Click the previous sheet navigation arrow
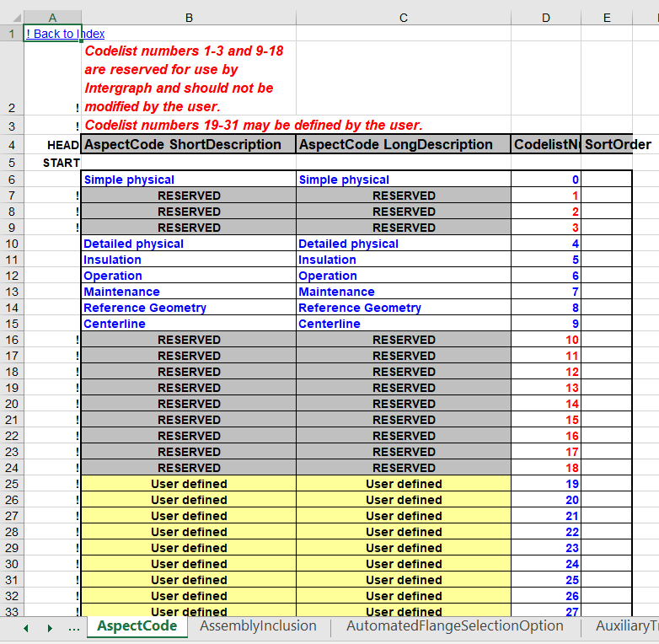The width and height of the screenshot is (659, 644). click(x=26, y=628)
